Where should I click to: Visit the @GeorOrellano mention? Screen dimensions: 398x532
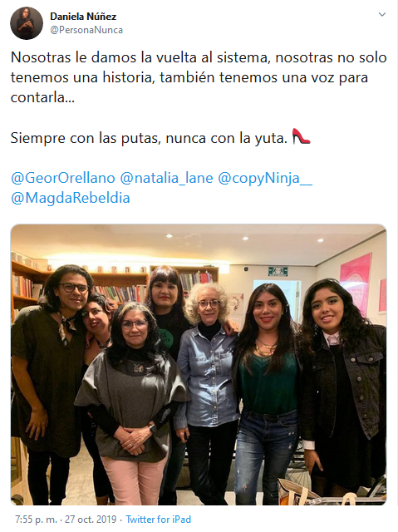[x=63, y=178]
